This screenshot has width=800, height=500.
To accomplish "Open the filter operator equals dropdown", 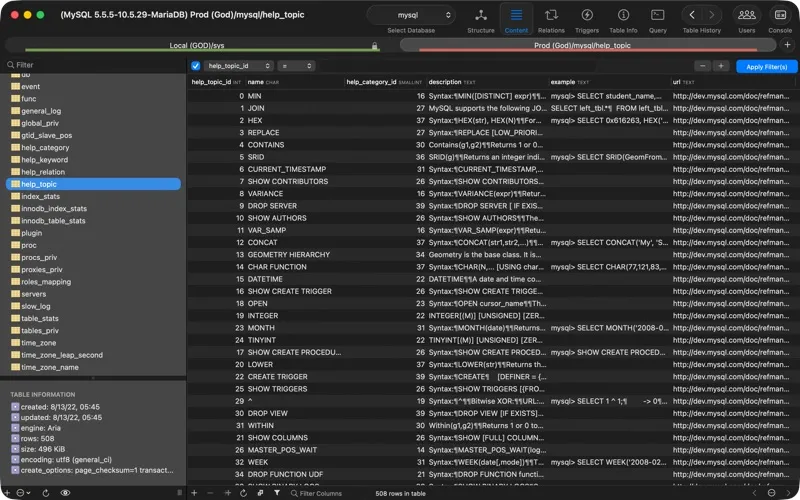I will [x=296, y=66].
